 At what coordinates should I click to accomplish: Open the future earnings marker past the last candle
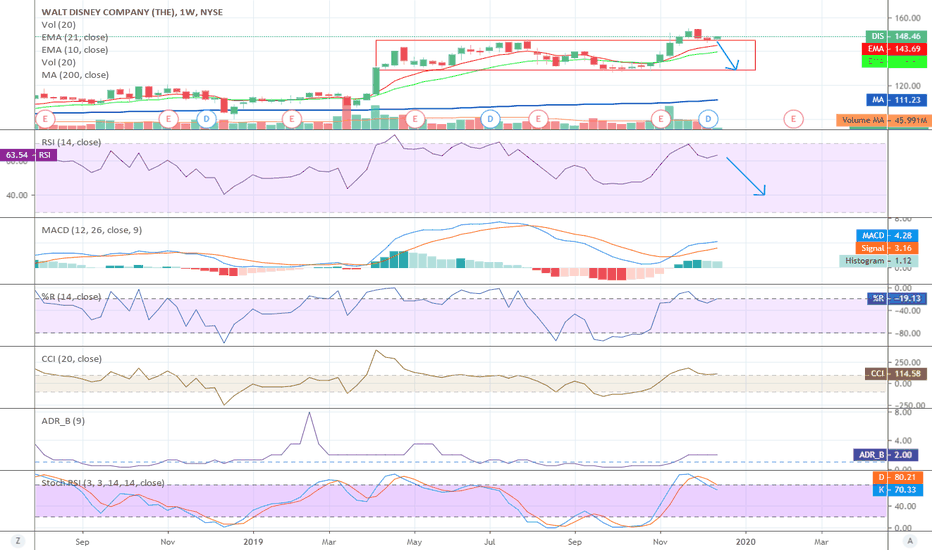click(793, 119)
